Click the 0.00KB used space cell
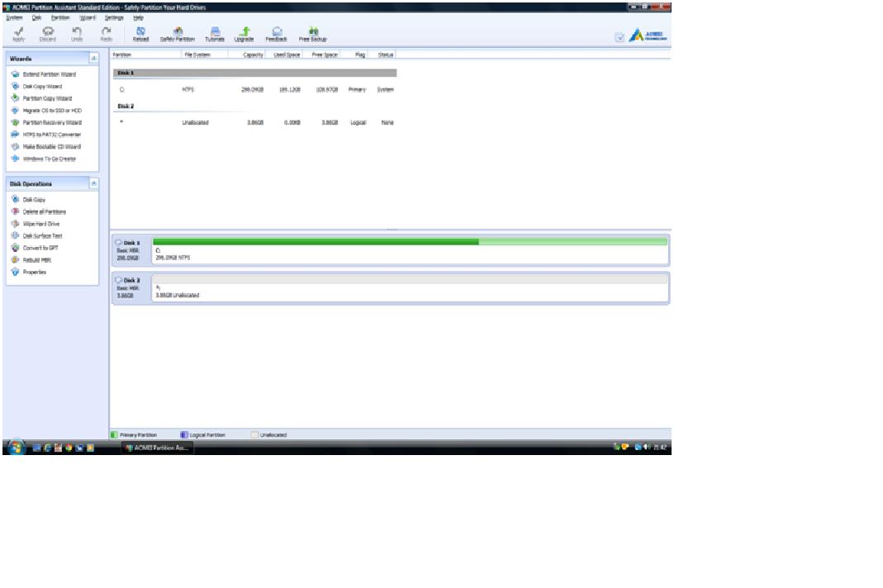The height and width of the screenshot is (588, 883). click(x=292, y=123)
